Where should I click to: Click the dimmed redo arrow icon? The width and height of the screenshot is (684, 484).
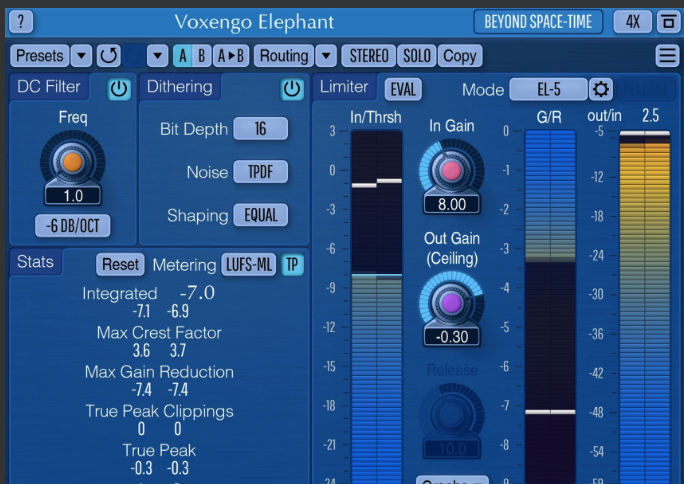pos(133,56)
